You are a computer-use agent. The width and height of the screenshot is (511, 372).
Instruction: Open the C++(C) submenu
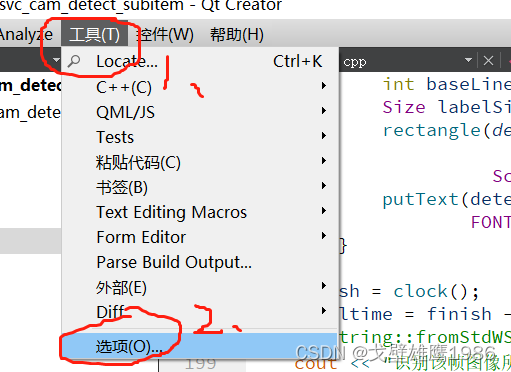tap(200, 87)
